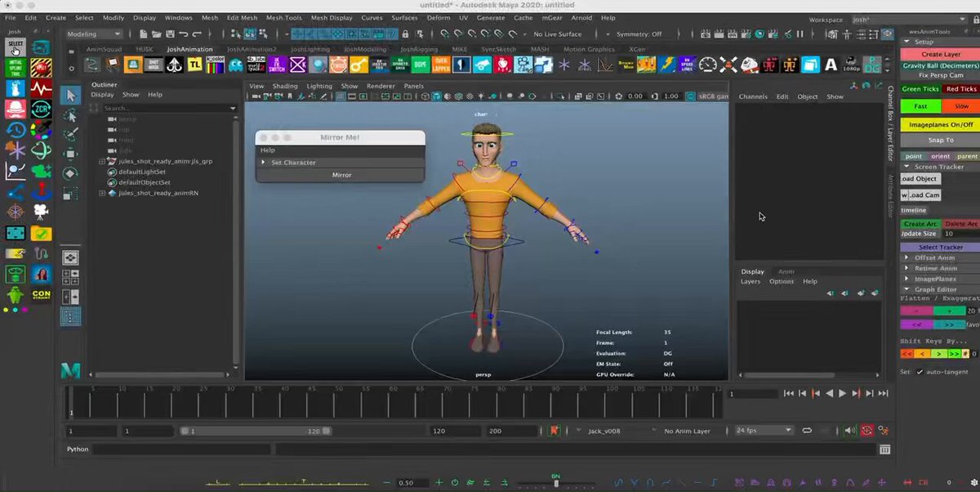Viewport: 980px width, 492px height.
Task: Open the 24 fps dropdown
Action: [763, 431]
